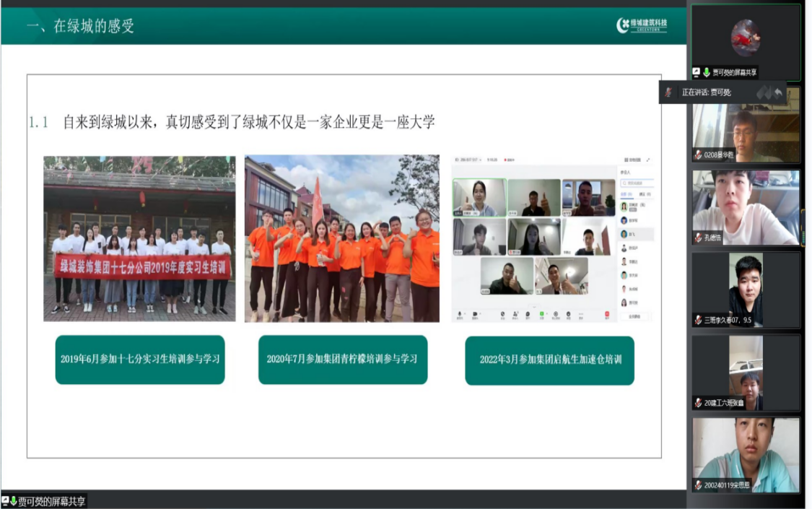Click the screen icon in bottom-left share label
The height and width of the screenshot is (509, 812).
5,500
